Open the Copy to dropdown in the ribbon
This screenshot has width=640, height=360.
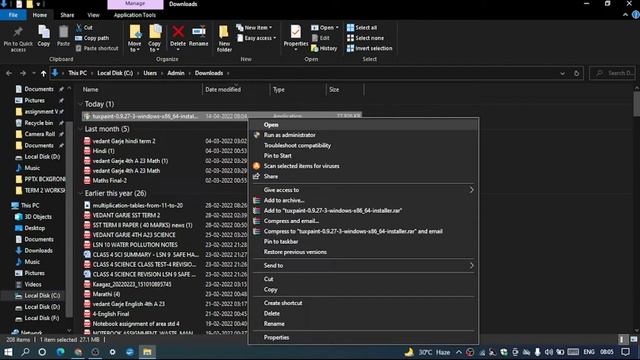[155, 38]
